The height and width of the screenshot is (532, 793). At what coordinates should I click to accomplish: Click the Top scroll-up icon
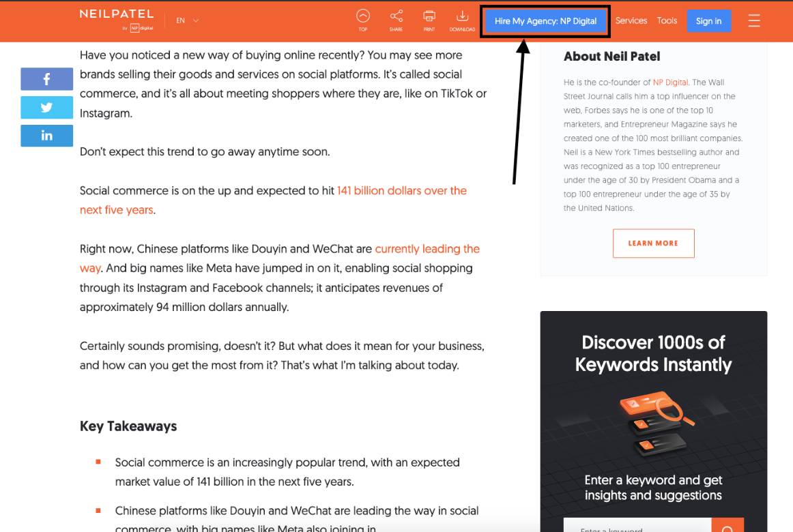pyautogui.click(x=362, y=20)
